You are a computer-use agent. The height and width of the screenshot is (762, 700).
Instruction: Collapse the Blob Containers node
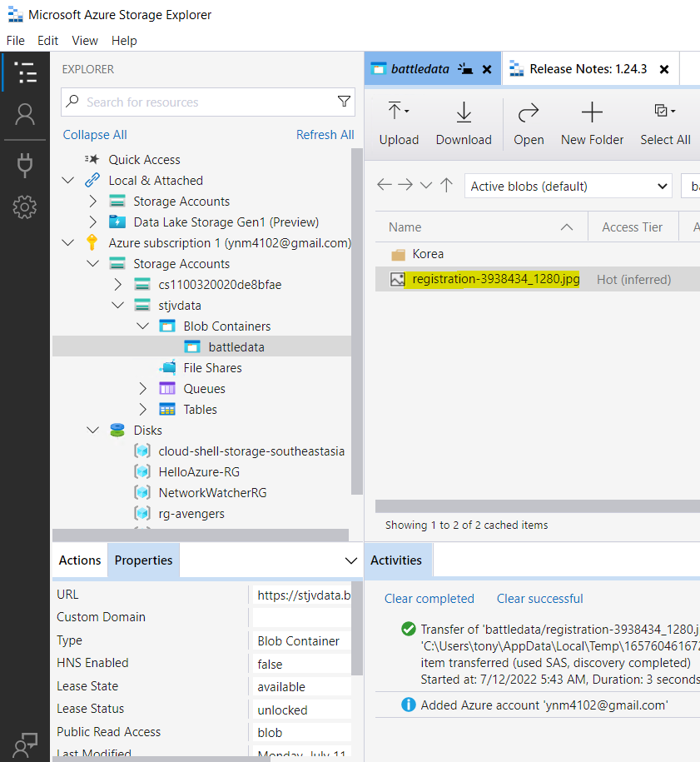coord(143,326)
